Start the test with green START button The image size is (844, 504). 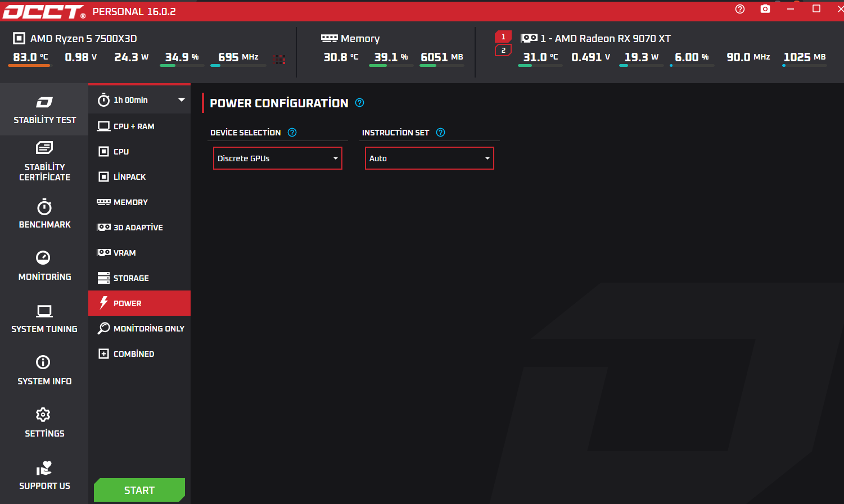pos(139,490)
